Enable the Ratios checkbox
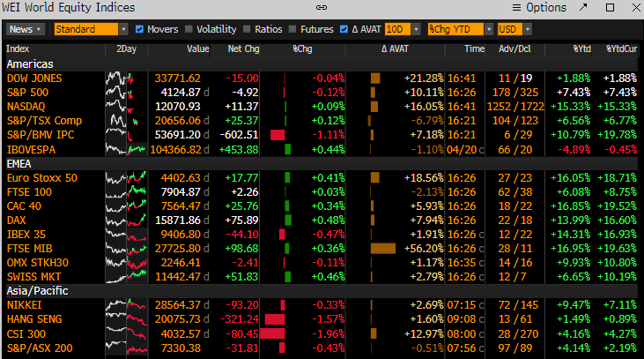The height and width of the screenshot is (359, 644). pyautogui.click(x=247, y=29)
